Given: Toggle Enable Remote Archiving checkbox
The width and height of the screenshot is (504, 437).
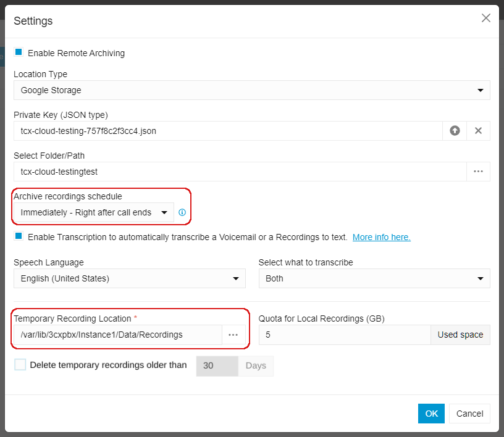Looking at the screenshot, I should coord(19,52).
